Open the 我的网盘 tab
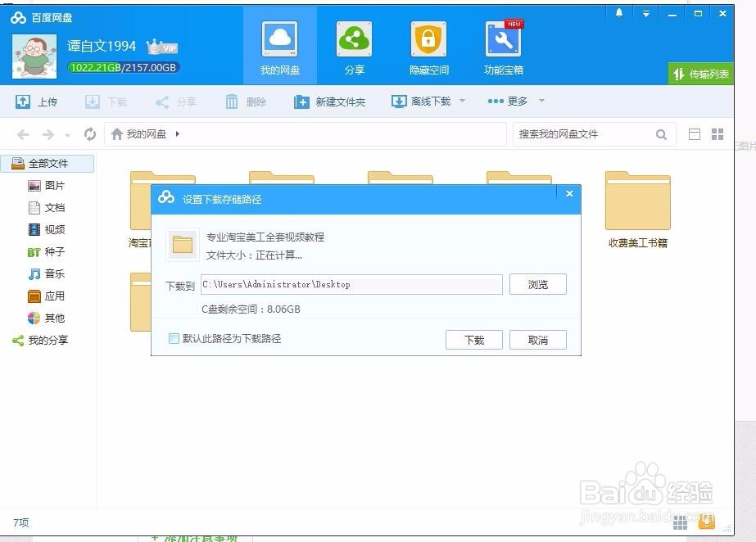The height and width of the screenshot is (542, 756). [280, 47]
